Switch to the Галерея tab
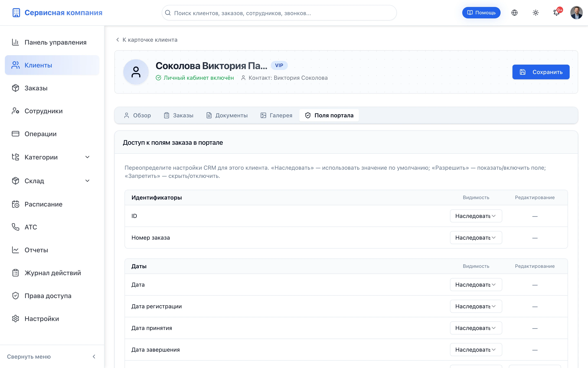This screenshot has height=368, width=588. coord(276,115)
